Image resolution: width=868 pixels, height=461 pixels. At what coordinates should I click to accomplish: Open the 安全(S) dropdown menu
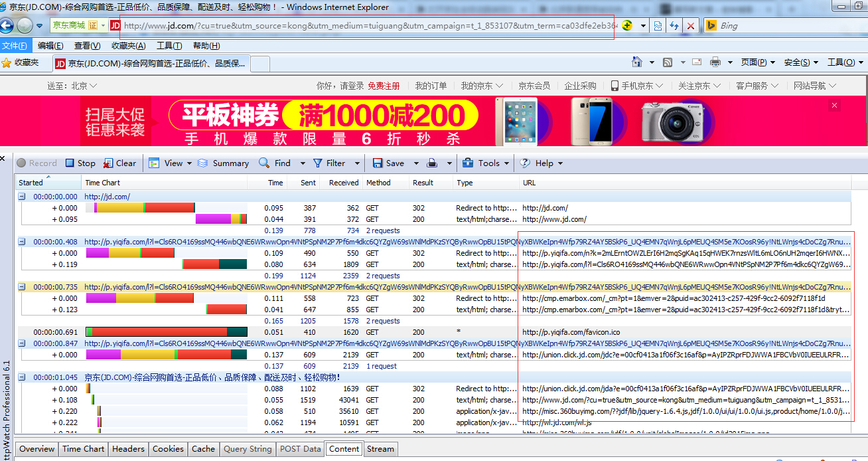pyautogui.click(x=800, y=62)
